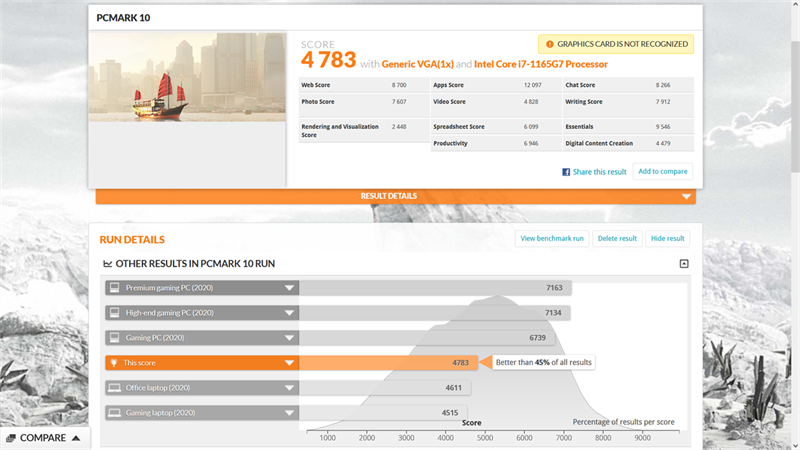Click the View benchmark run button
The image size is (800, 450).
pos(552,238)
